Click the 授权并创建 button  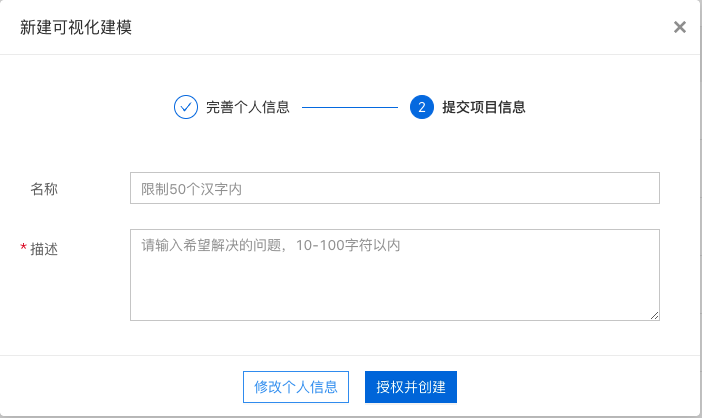pos(411,387)
